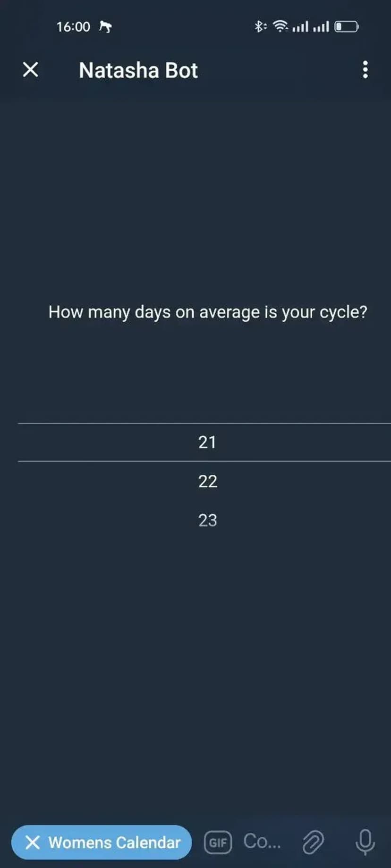Tap the cycle length question text
This screenshot has width=391, height=868.
pyautogui.click(x=208, y=312)
